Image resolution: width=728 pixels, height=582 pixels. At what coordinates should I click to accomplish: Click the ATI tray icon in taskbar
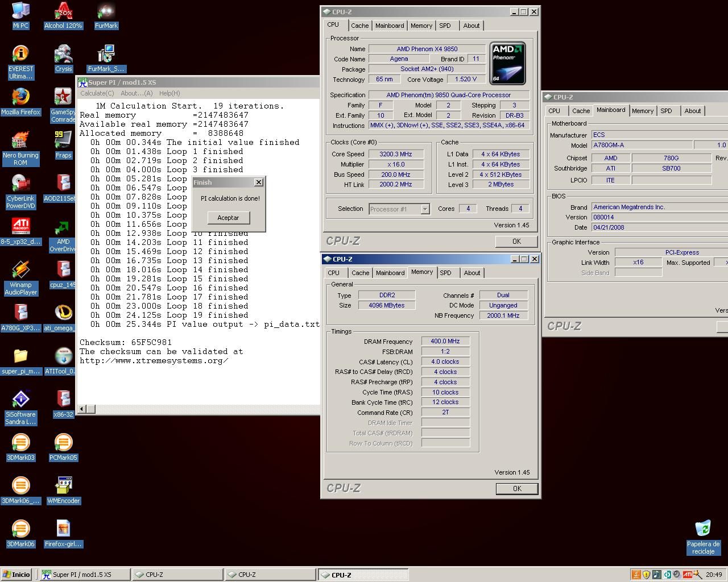click(x=688, y=575)
